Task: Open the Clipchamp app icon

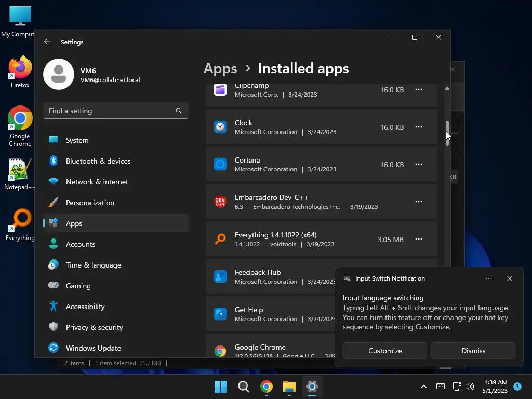Action: [220, 90]
